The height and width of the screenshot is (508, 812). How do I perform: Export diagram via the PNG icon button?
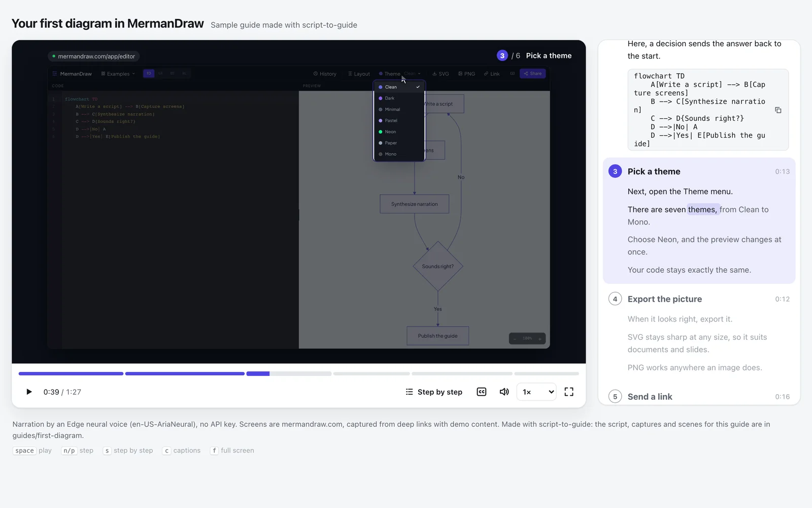click(x=466, y=74)
